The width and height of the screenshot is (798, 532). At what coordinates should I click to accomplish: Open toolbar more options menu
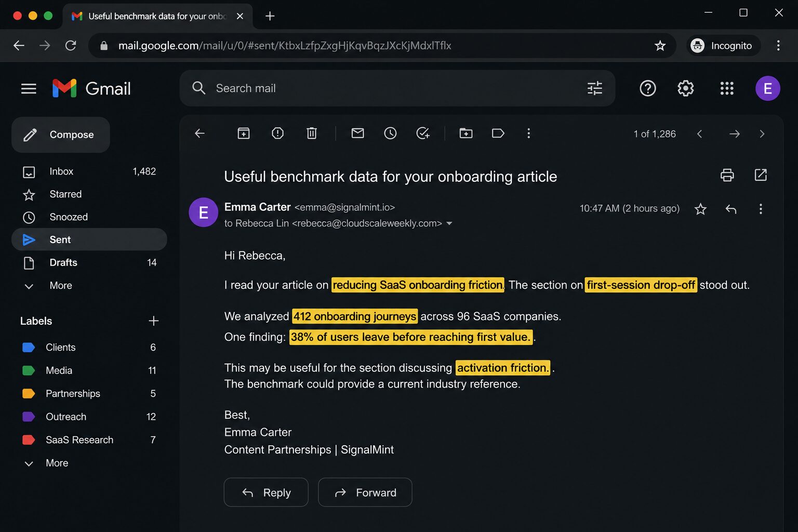tap(528, 134)
